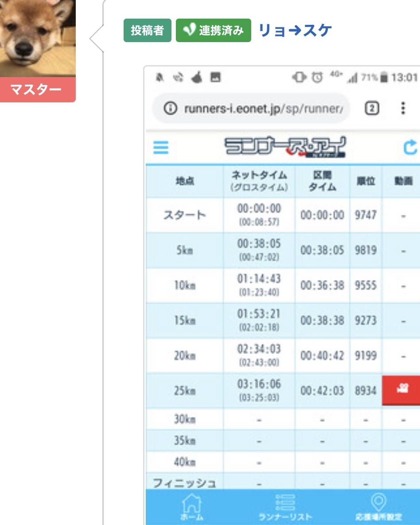Screen dimensions: 420x525
Task: Open the リョ→スケ user profile link
Action: [295, 30]
